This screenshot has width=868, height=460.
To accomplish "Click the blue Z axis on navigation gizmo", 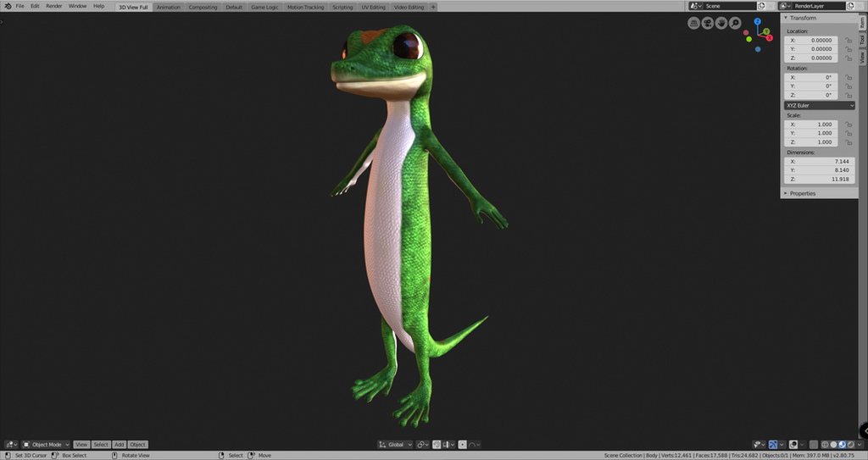I will coord(757,21).
